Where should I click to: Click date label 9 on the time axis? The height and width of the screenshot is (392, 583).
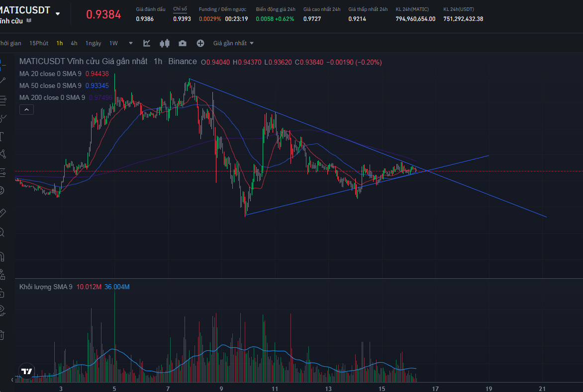click(x=221, y=389)
